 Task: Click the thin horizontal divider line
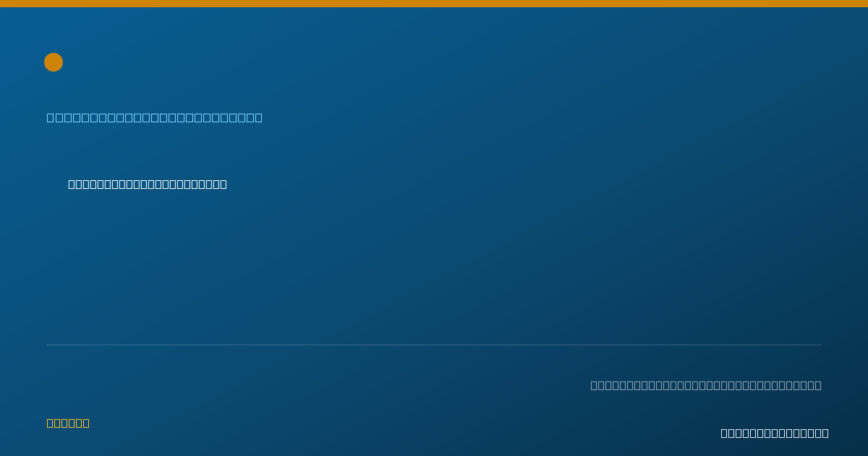tap(434, 345)
